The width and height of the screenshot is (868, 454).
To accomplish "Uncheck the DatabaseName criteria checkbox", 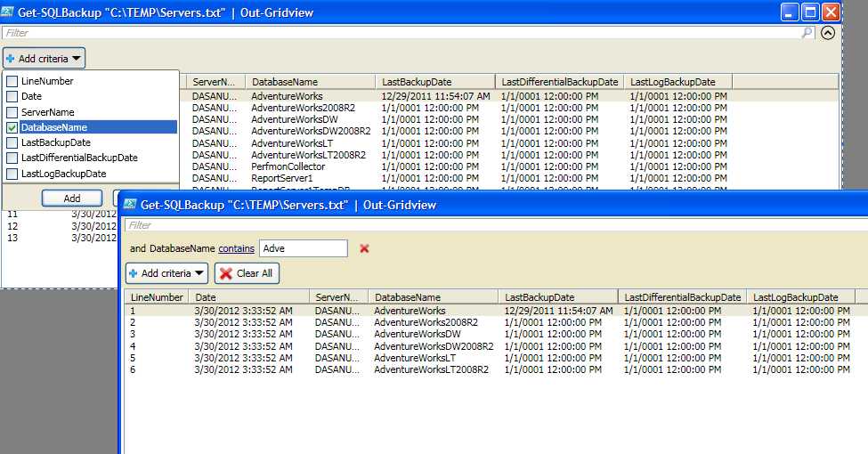I will pos(12,128).
